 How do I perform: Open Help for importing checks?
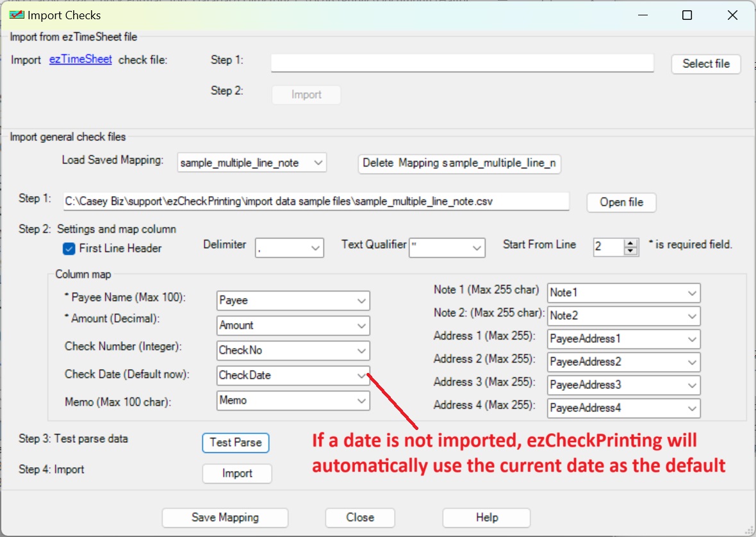[x=486, y=517]
